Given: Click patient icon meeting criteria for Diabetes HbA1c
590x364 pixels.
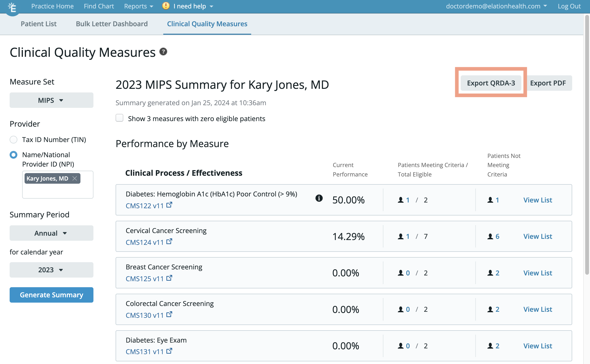Looking at the screenshot, I should 400,200.
